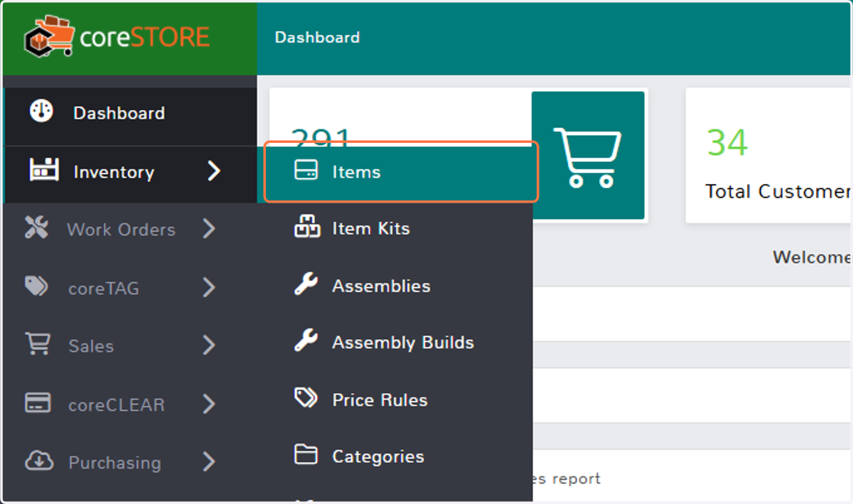Expand the Inventory submenu chevron
Image resolution: width=853 pixels, height=504 pixels.
click(213, 171)
